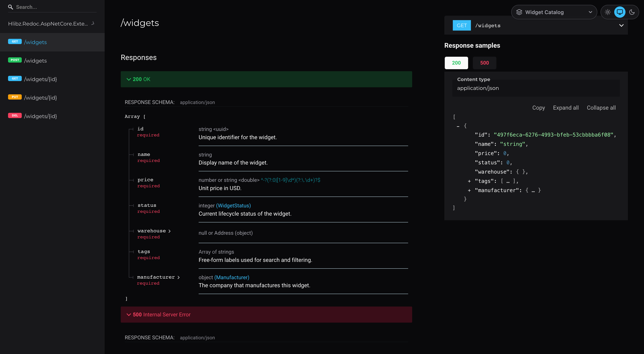Click the "string <uuid>" type label
Screen dimensions: 644x354
(x=214, y=129)
